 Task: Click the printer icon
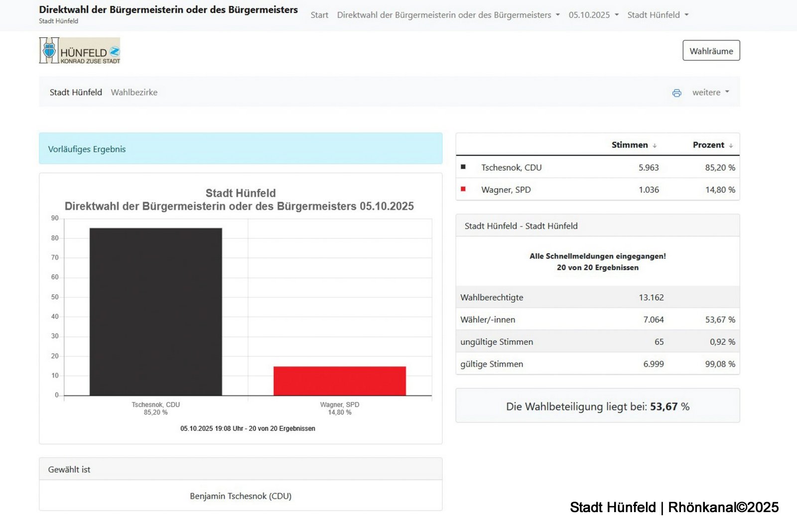pyautogui.click(x=676, y=93)
